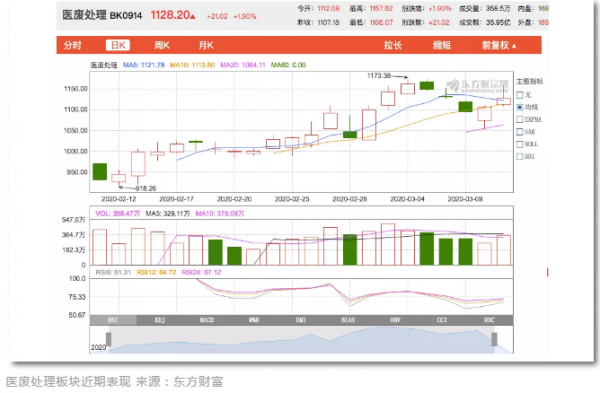Open the 月K monthly chart tab
This screenshot has height=393, width=600.
click(206, 45)
